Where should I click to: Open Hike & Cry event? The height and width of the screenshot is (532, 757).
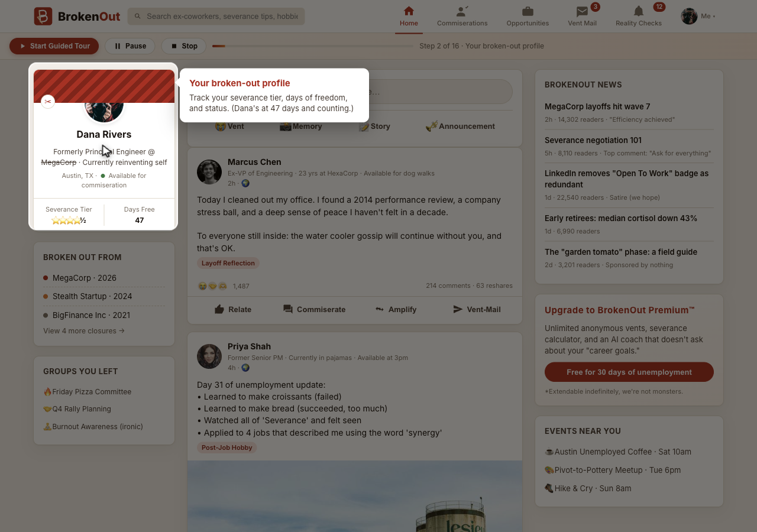pos(588,489)
